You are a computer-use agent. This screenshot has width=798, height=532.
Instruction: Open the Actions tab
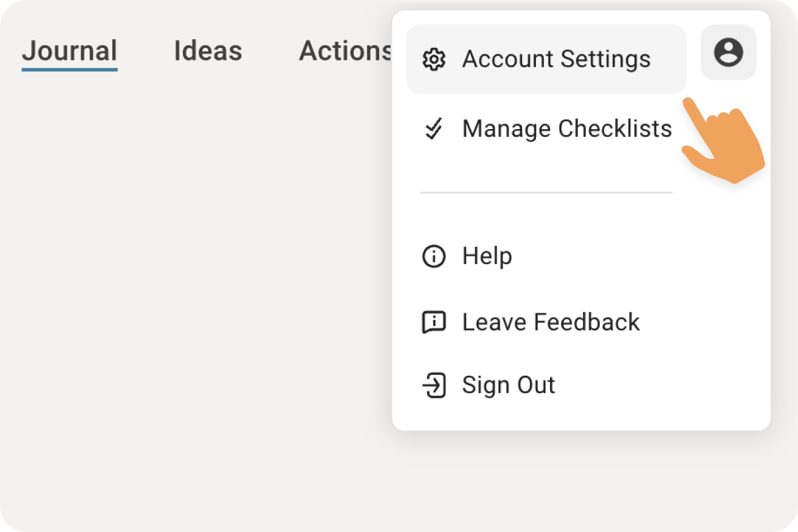pyautogui.click(x=346, y=51)
